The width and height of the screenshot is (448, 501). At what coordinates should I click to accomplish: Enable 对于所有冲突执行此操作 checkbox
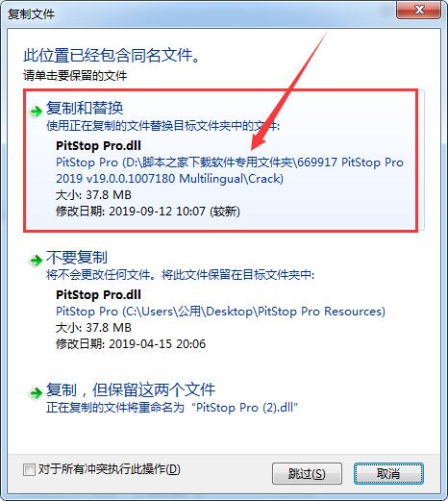(29, 470)
